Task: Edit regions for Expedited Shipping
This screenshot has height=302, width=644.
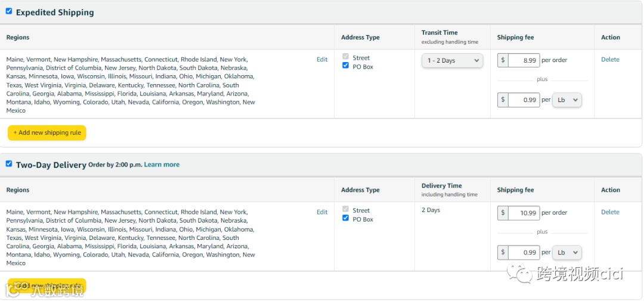Action: (x=322, y=60)
